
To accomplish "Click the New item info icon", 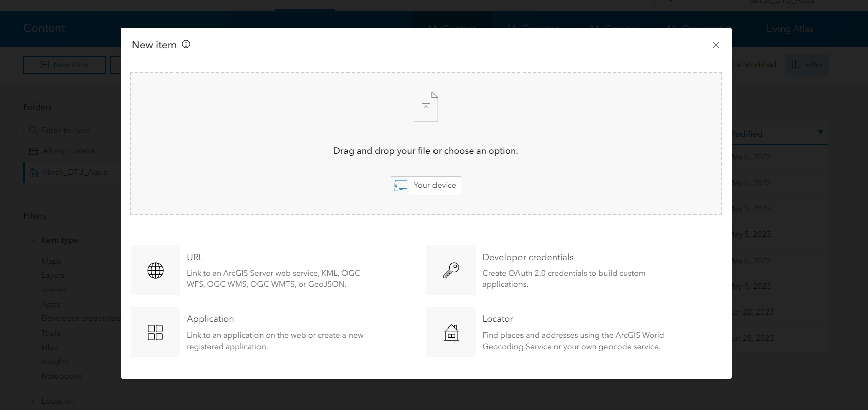I will pos(186,44).
